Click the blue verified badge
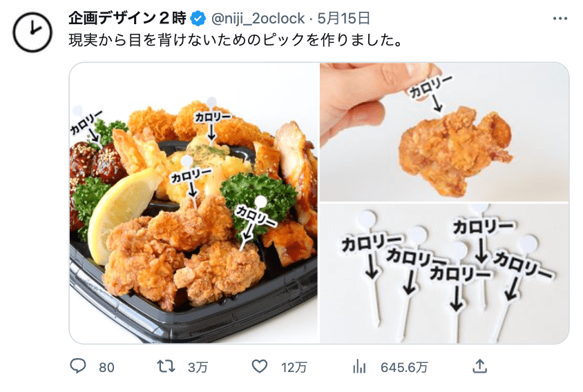Viewport: 583px width, 392px height. pos(198,19)
